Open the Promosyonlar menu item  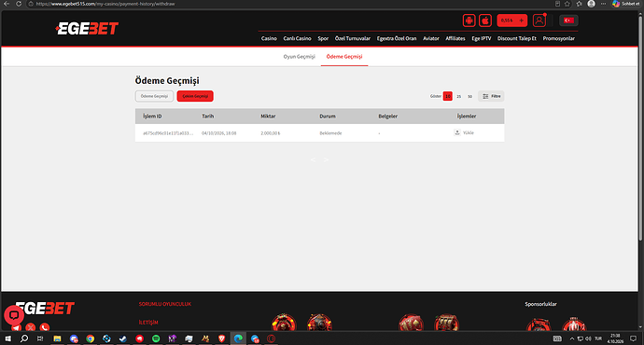(558, 38)
